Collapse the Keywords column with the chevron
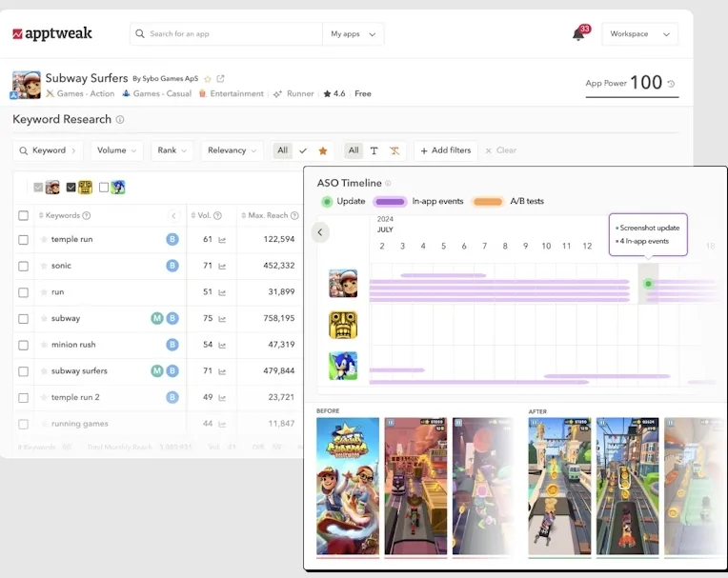 click(x=173, y=216)
